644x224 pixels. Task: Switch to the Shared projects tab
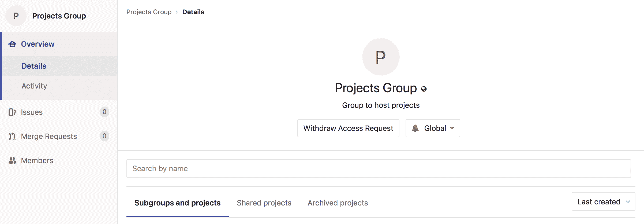[x=264, y=203]
